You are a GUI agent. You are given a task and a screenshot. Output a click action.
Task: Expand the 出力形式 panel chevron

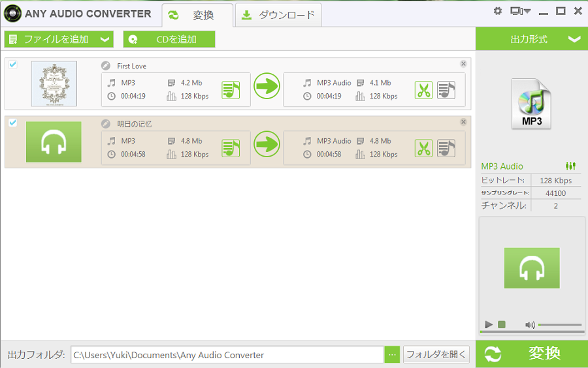tap(574, 39)
